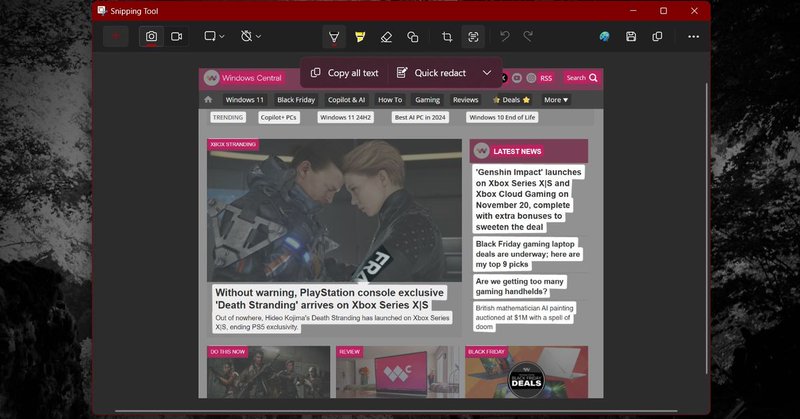
Task: Click the home icon in site nav
Action: pos(208,100)
